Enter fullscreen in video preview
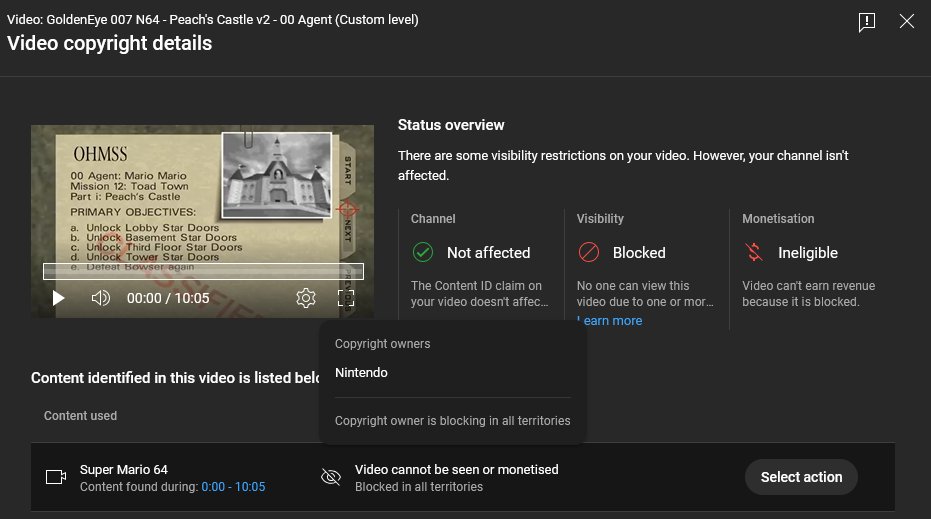The height and width of the screenshot is (519, 931). coord(346,298)
